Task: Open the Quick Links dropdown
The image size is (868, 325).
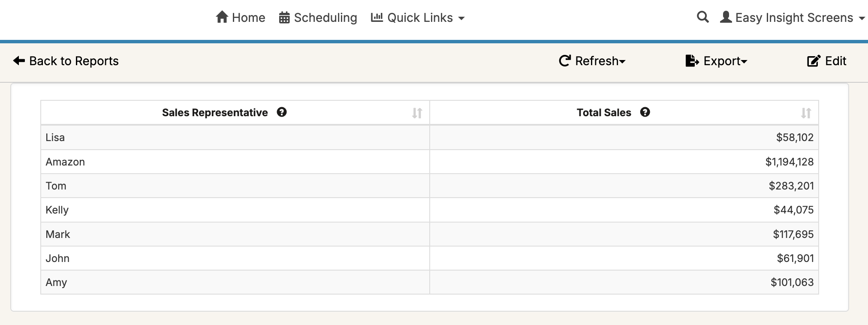Action: coord(418,18)
